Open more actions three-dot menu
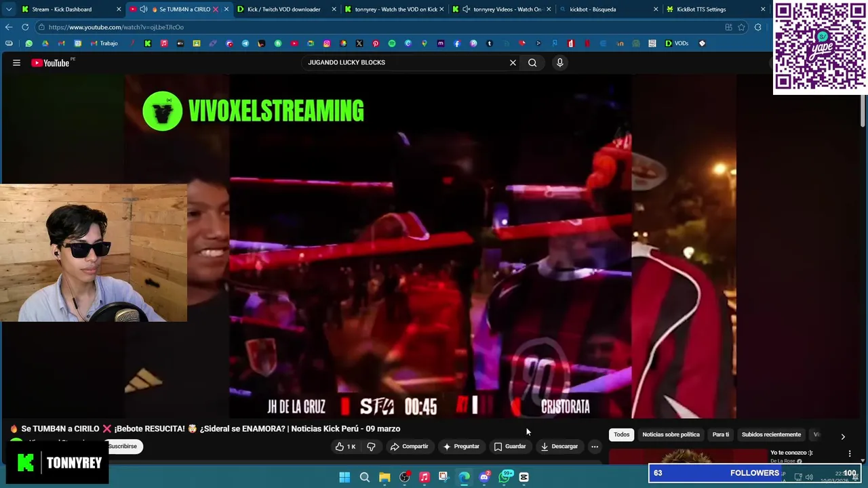 click(x=595, y=447)
